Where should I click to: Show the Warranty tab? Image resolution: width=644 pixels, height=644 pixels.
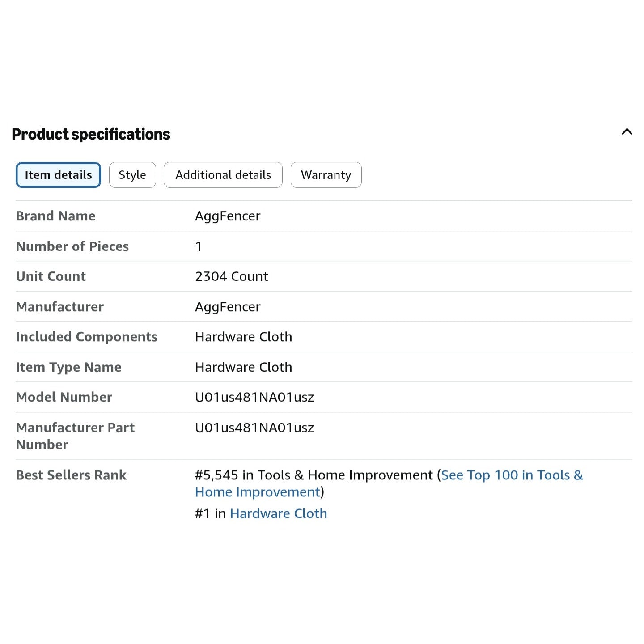326,175
